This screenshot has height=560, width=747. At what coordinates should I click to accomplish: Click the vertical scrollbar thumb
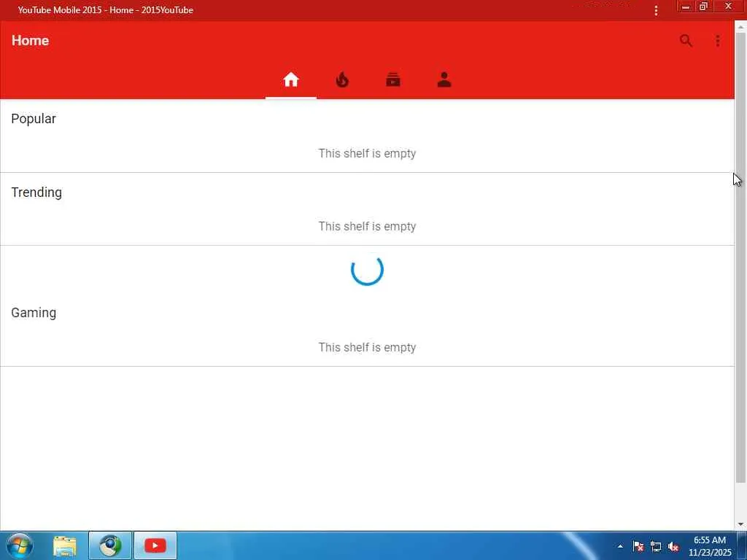[740, 257]
